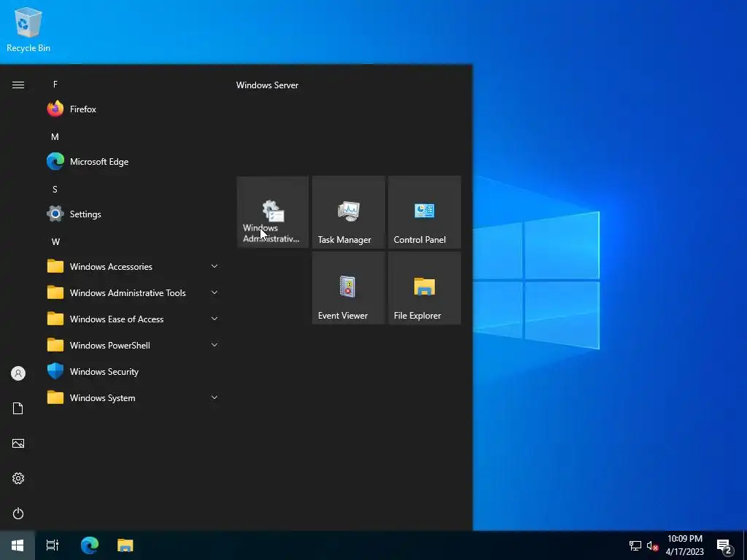The height and width of the screenshot is (560, 747).
Task: Open the Windows Accessories folder
Action: coord(133,266)
